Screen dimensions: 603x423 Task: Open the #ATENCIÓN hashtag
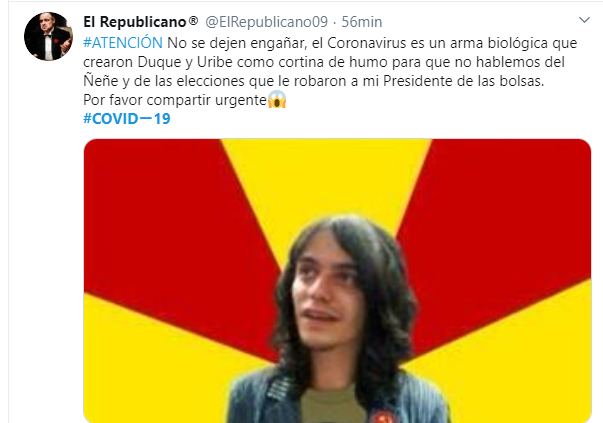pos(123,43)
